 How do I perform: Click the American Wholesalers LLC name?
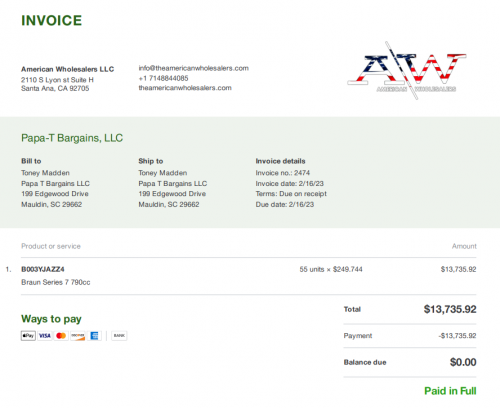(x=68, y=69)
